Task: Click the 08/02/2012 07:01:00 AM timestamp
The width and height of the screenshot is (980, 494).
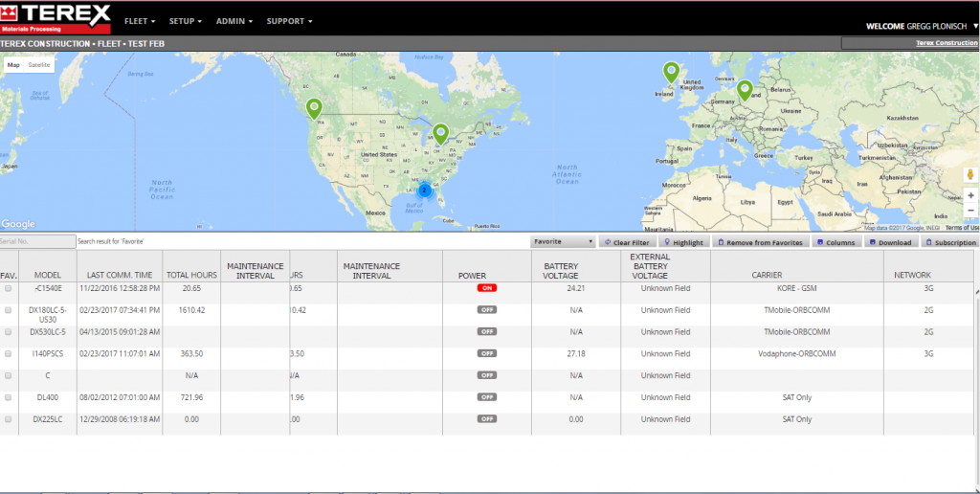Action: 120,397
